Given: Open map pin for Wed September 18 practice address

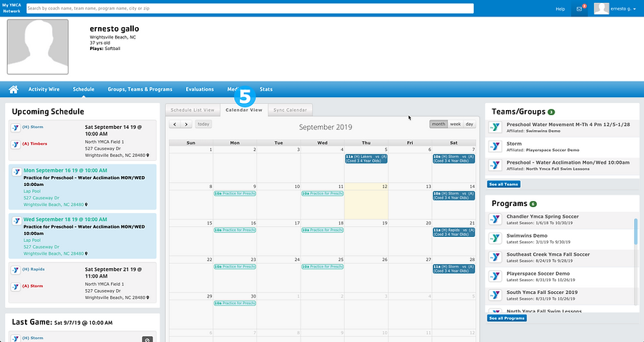Looking at the screenshot, I should pos(87,254).
